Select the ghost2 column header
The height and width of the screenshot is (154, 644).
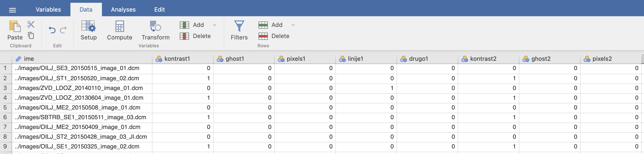point(549,59)
